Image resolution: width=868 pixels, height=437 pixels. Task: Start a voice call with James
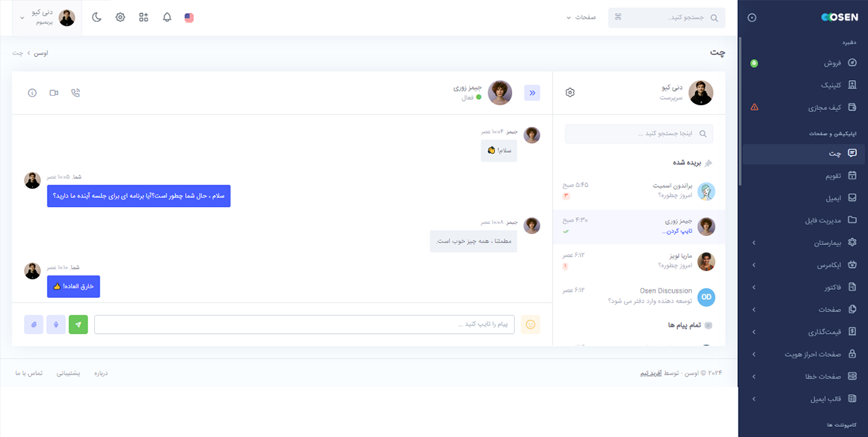[75, 93]
